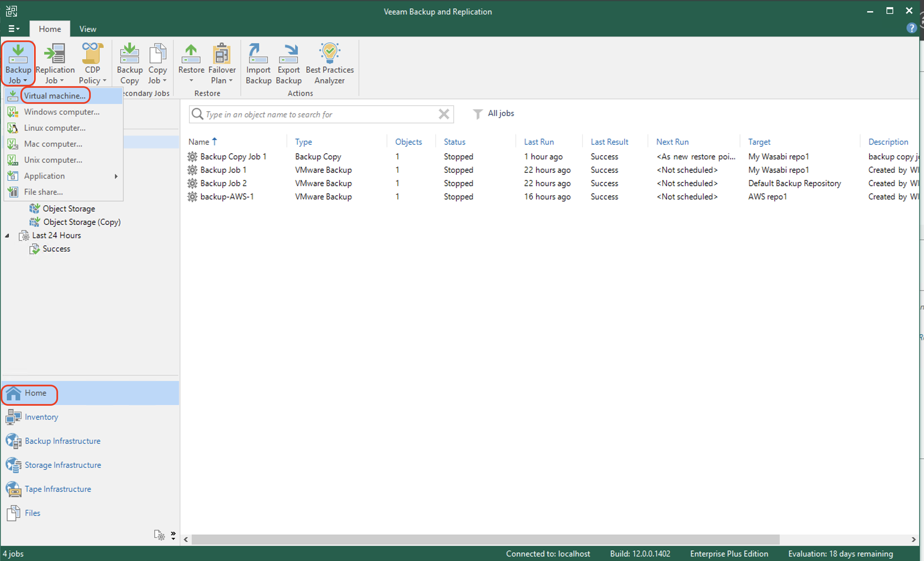Expand the CDP Policy dropdown arrow
The height and width of the screenshot is (561, 924).
[x=104, y=81]
